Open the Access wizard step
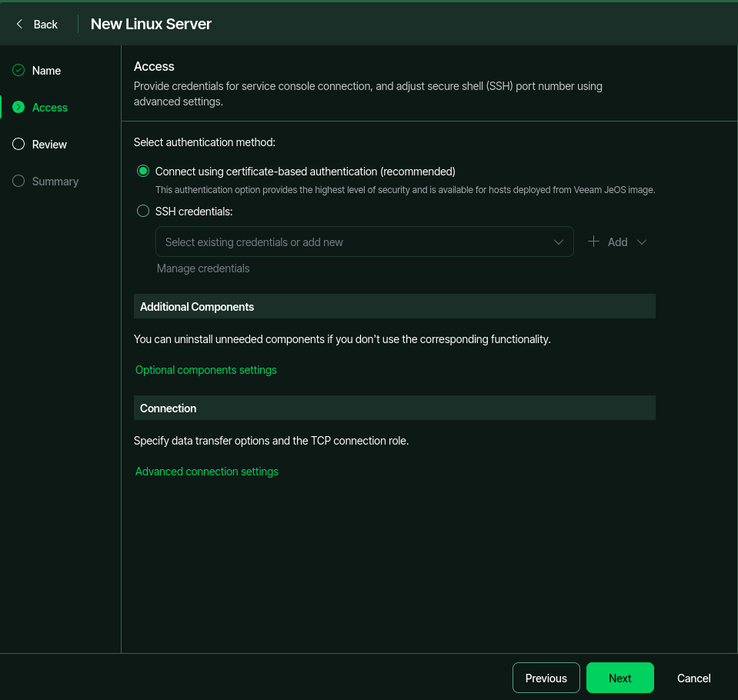The image size is (738, 700). coord(49,108)
